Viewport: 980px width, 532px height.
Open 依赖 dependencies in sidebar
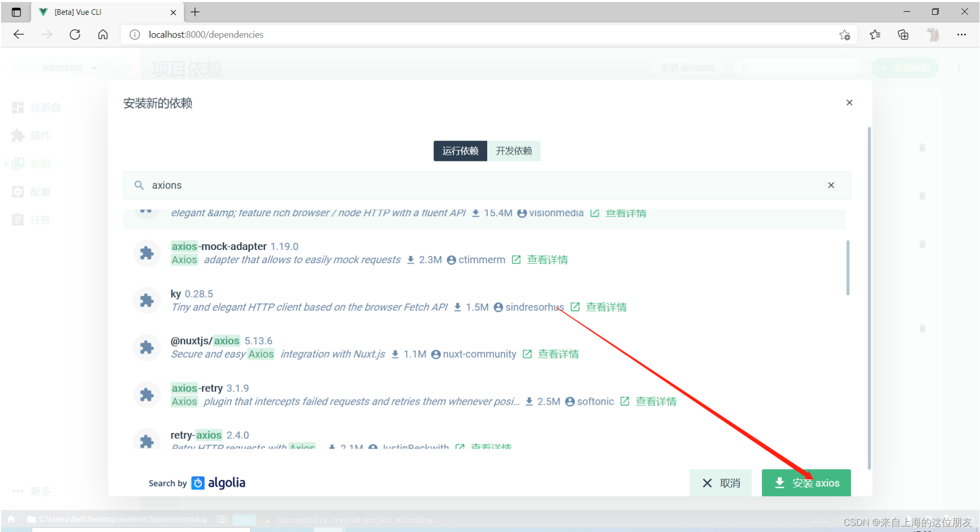pyautogui.click(x=32, y=164)
